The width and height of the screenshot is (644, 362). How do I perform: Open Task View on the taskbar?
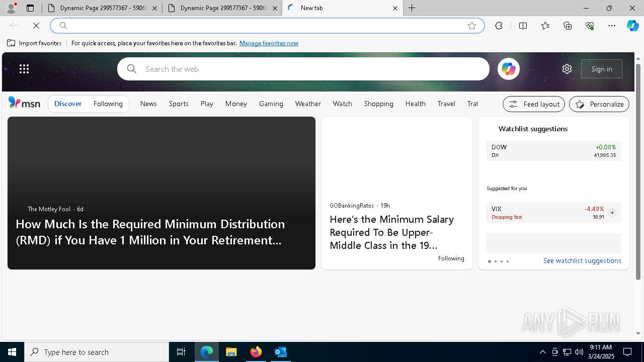tap(181, 352)
